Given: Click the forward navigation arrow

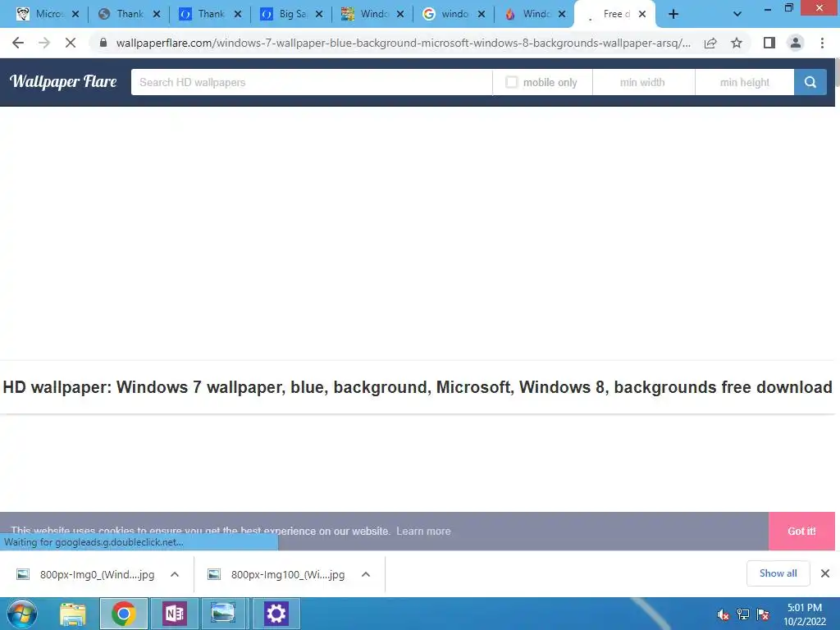Looking at the screenshot, I should [x=44, y=43].
